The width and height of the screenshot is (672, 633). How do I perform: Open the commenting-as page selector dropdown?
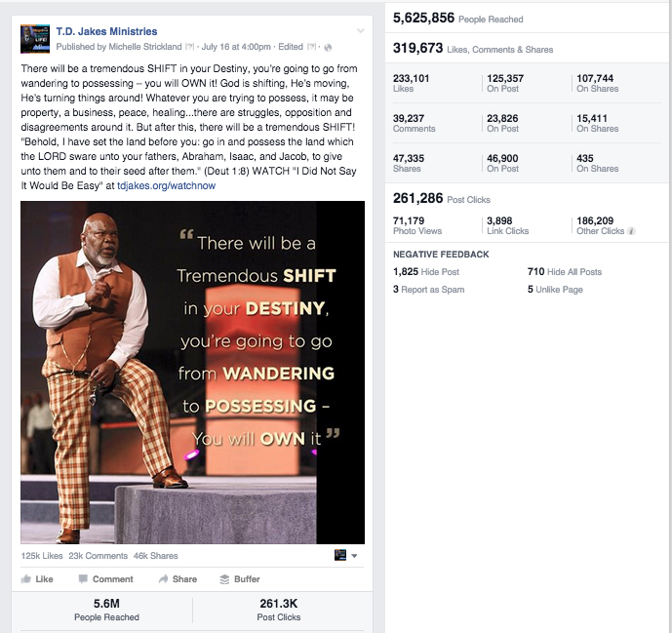point(346,555)
